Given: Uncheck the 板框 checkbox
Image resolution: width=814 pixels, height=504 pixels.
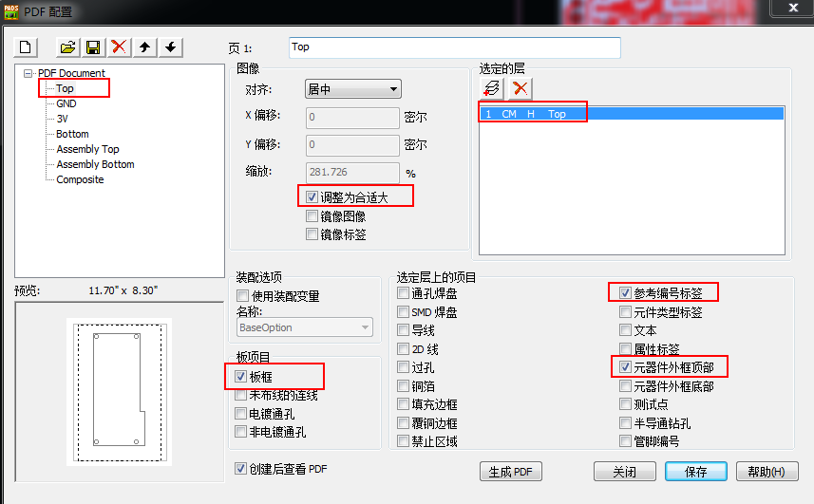Looking at the screenshot, I should click(240, 377).
